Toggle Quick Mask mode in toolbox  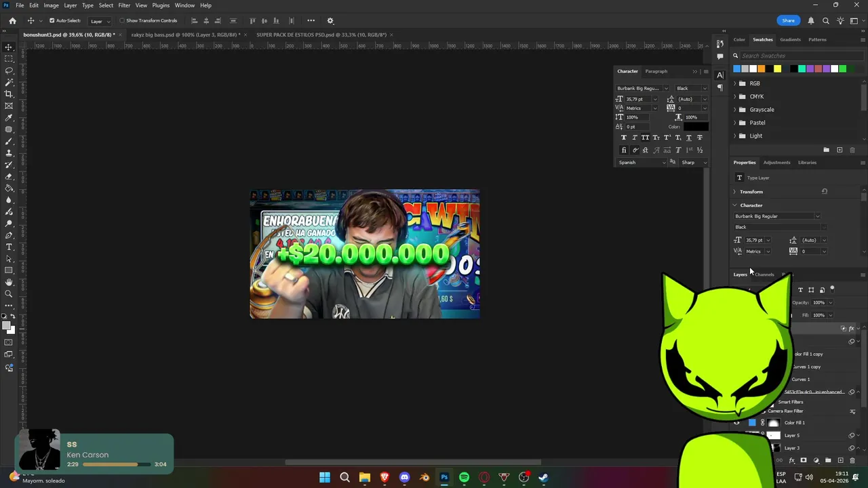9,343
